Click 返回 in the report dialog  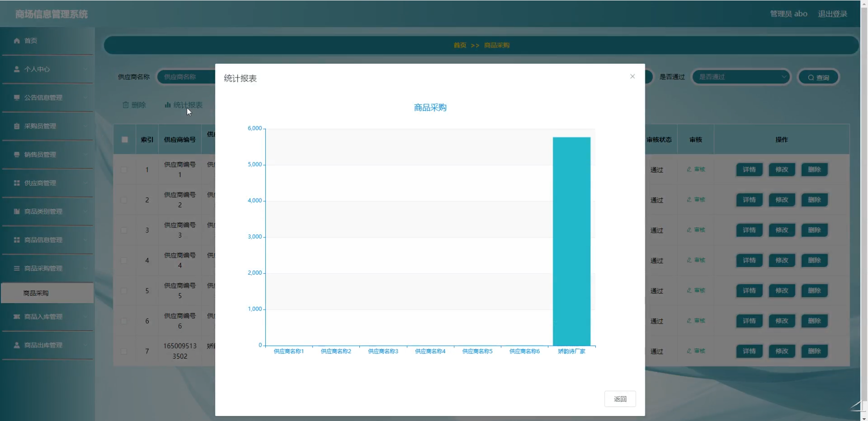(620, 399)
